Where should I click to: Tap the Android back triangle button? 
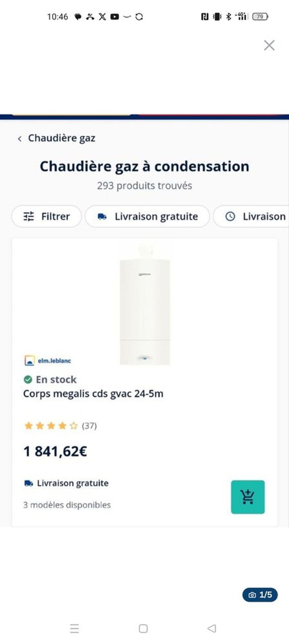click(212, 628)
